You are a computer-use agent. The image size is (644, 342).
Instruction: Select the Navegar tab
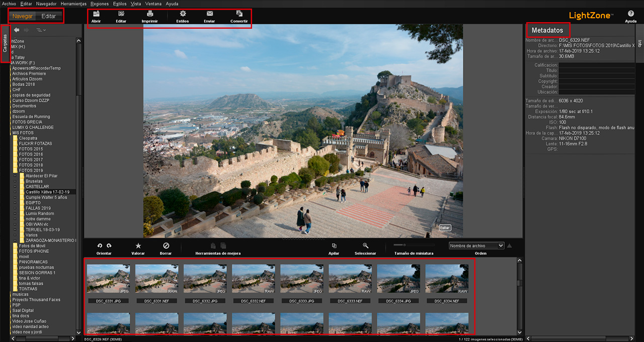(x=22, y=16)
